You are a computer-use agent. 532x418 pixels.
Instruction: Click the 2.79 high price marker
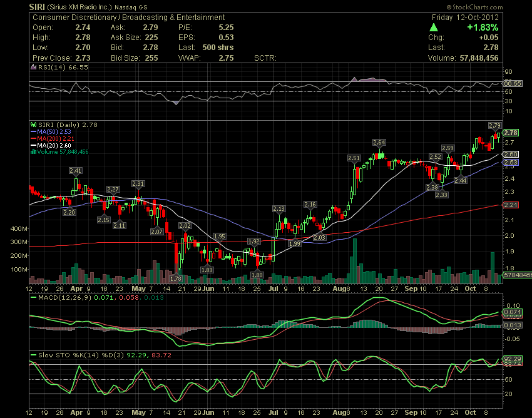pos(494,126)
